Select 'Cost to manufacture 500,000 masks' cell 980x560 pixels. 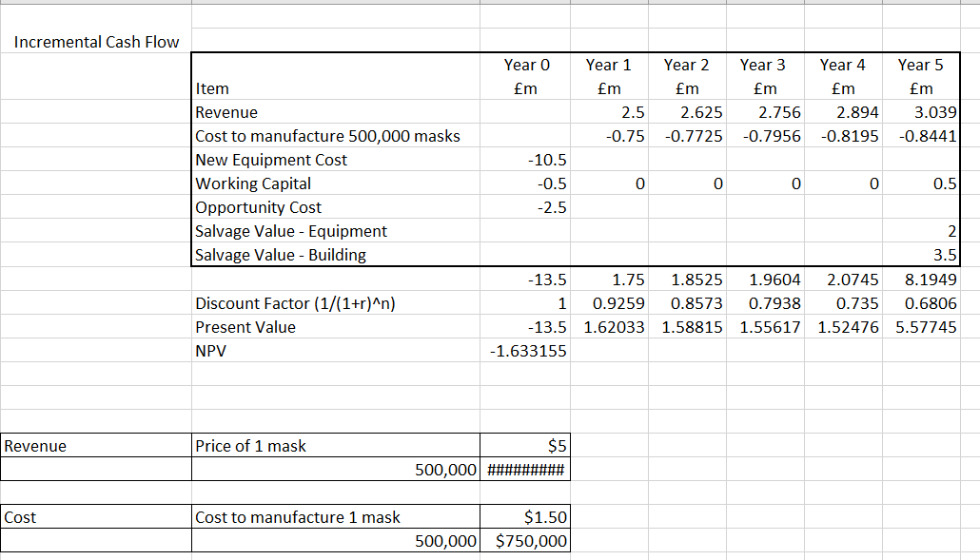(336, 136)
